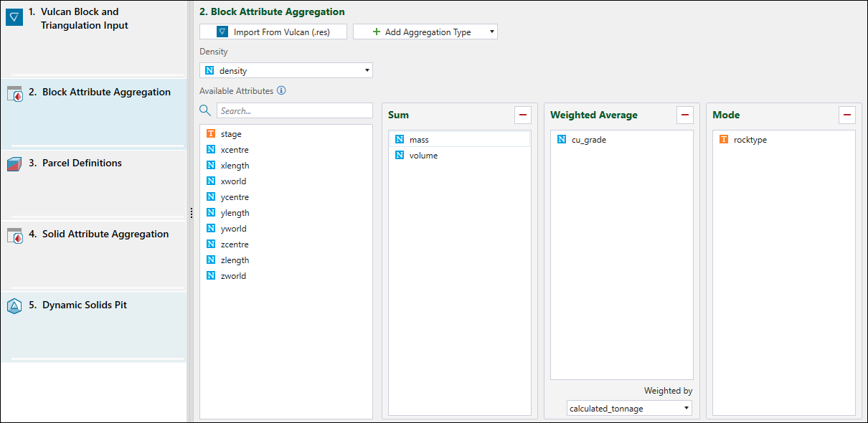Screen dimensions: 868x423
Task: Expand the Add Aggregation Type dropdown arrow
Action: click(491, 32)
